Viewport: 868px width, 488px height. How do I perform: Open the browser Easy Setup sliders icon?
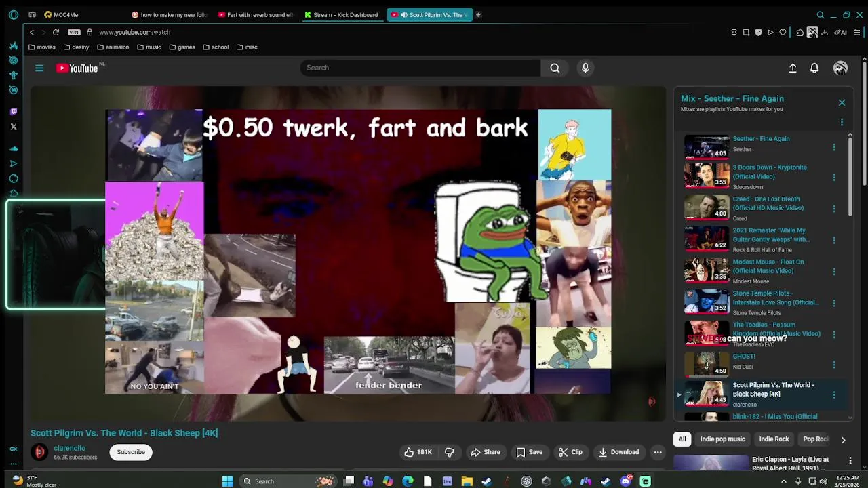857,32
